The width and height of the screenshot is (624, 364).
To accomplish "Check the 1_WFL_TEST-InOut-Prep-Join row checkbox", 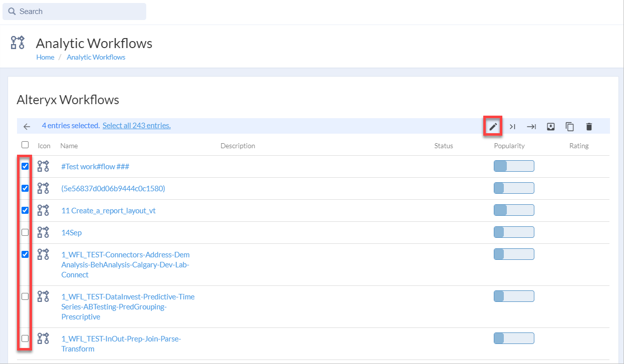I will [x=25, y=338].
